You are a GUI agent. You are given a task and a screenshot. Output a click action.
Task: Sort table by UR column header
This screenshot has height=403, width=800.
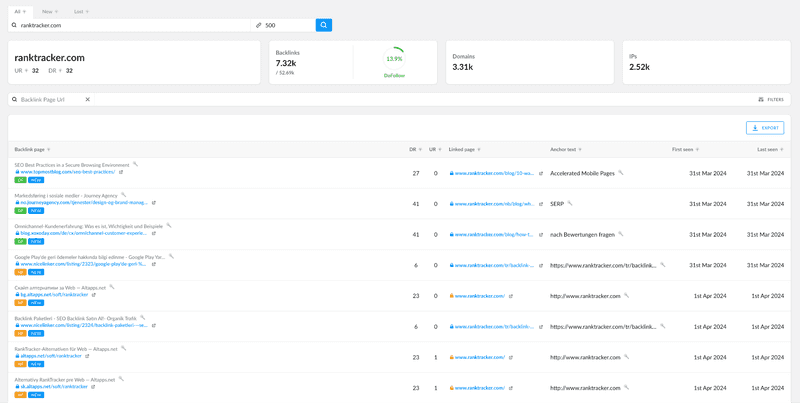coord(435,149)
